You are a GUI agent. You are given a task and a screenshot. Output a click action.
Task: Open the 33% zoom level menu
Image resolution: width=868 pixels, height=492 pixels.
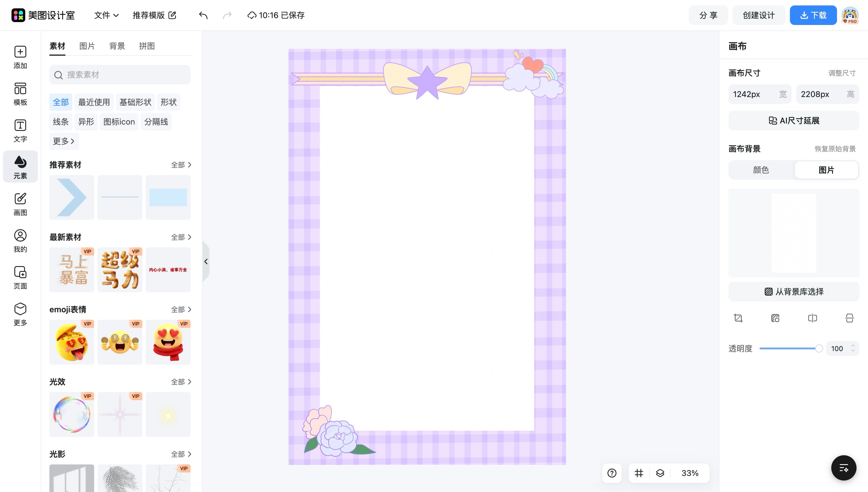coord(690,473)
